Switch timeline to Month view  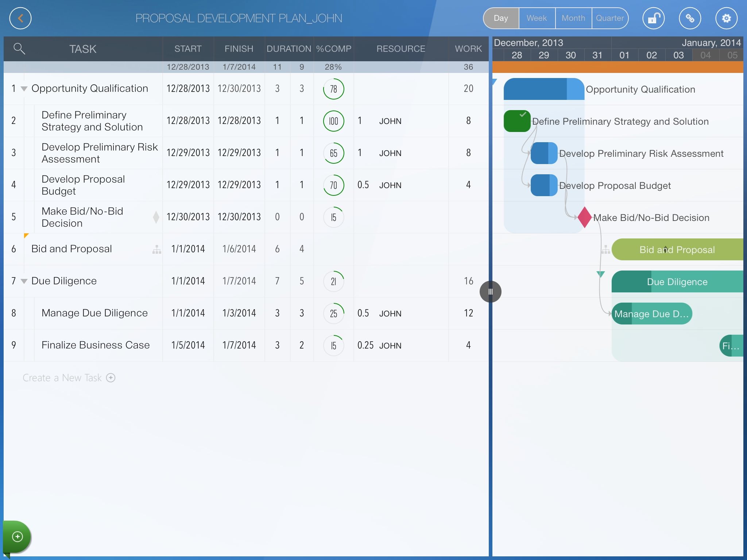(x=573, y=18)
